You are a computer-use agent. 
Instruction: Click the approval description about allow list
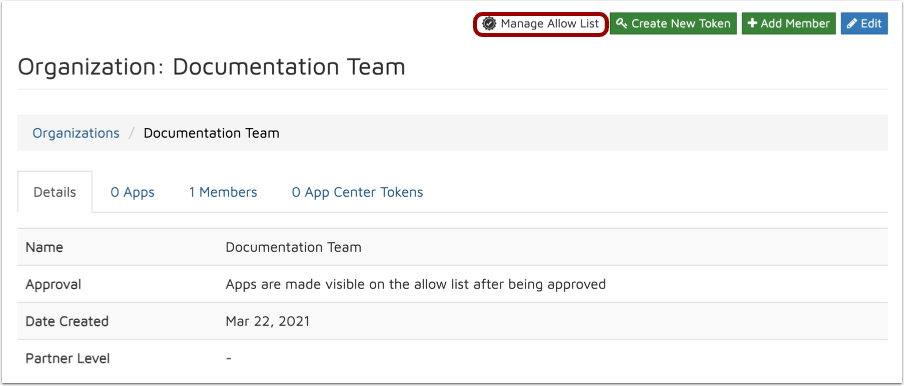click(x=416, y=284)
